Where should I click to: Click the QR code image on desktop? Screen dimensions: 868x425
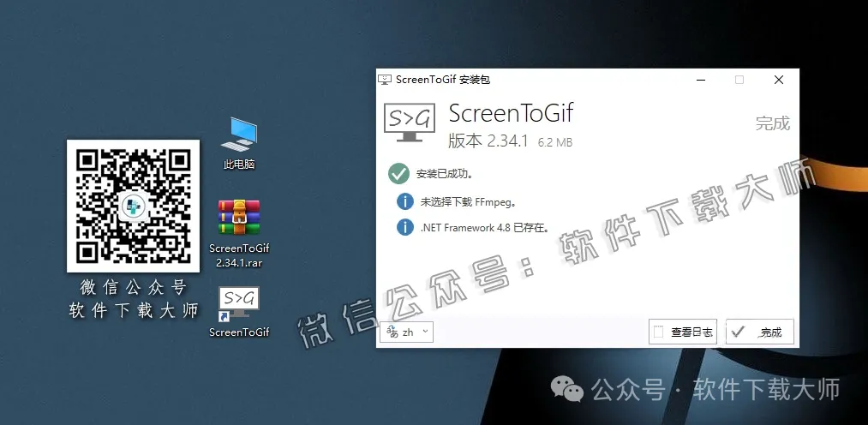(133, 206)
